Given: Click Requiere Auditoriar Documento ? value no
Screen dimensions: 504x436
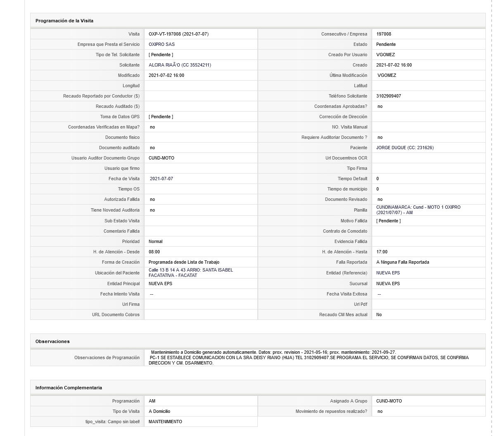Looking at the screenshot, I should tap(380, 137).
